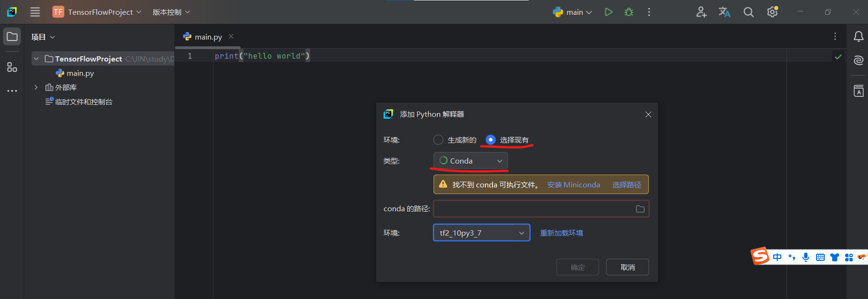Open Sogou toolbox grid icon
This screenshot has height=299, width=868.
click(849, 258)
